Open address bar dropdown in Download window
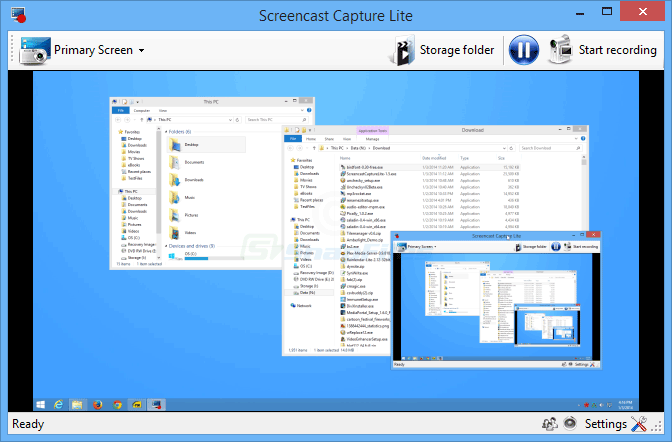Image resolution: width=672 pixels, height=442 pixels. click(504, 148)
